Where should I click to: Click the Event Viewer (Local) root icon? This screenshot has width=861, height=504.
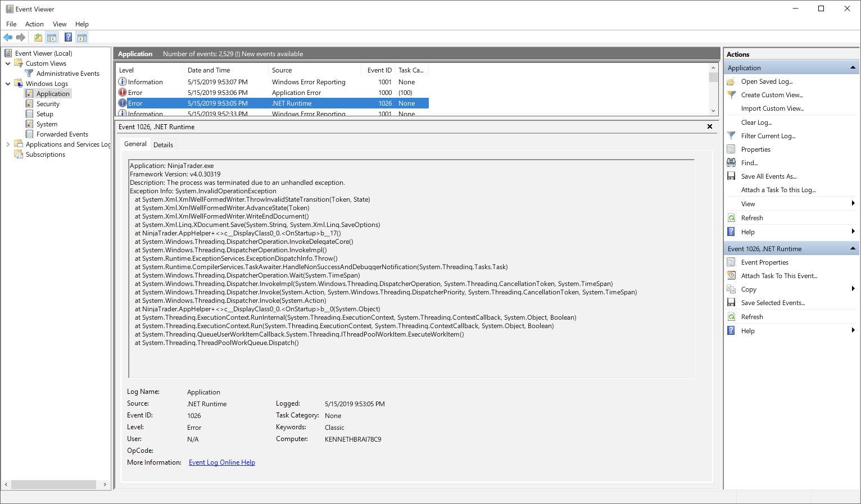(x=8, y=53)
